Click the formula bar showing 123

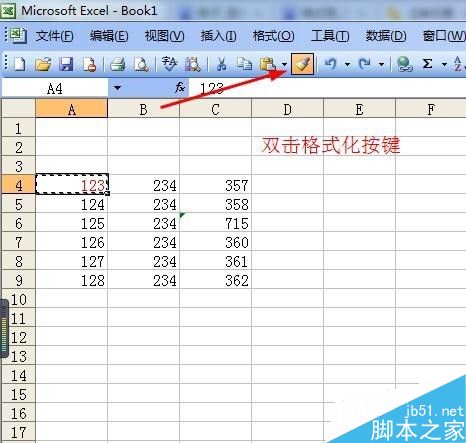pos(327,88)
